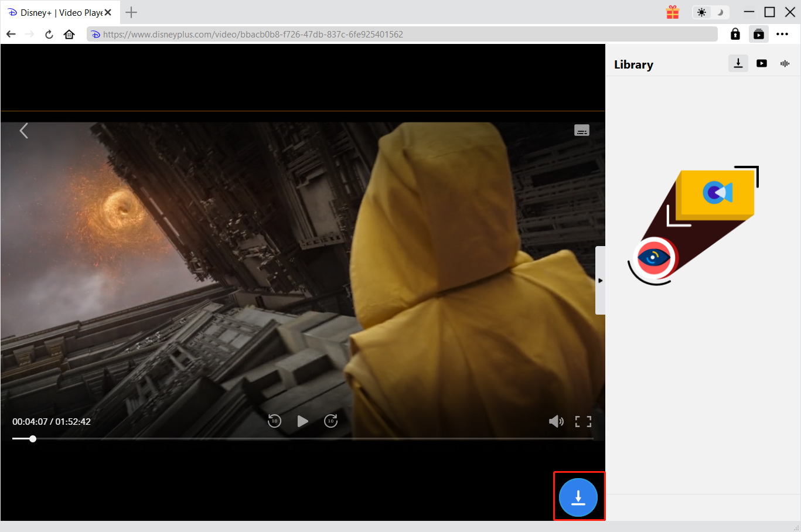Go to the browser home page
Image resolution: width=801 pixels, height=532 pixels.
pyautogui.click(x=69, y=34)
